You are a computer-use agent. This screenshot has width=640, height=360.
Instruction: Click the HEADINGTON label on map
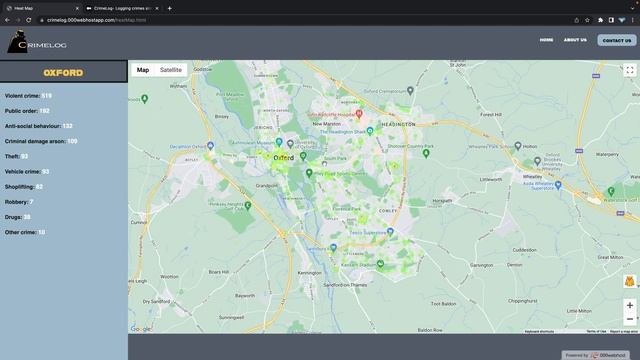(398, 124)
